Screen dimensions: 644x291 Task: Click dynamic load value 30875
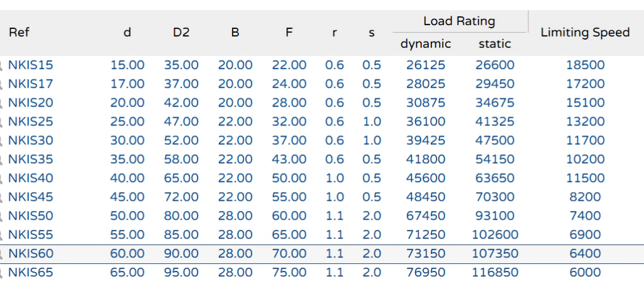pos(426,103)
